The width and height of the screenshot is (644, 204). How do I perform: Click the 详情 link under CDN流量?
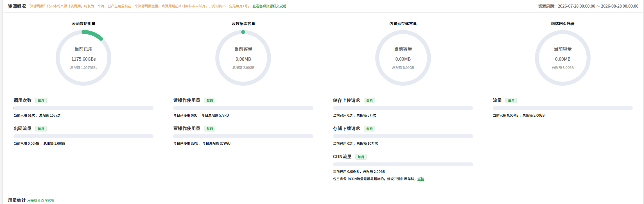(x=421, y=179)
